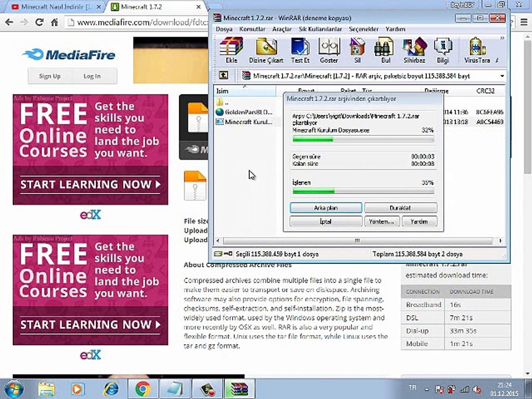Screen dimensions: 532x399
Task: Click START LEARNING NOW in the upper edX ad
Action: pos(90,185)
